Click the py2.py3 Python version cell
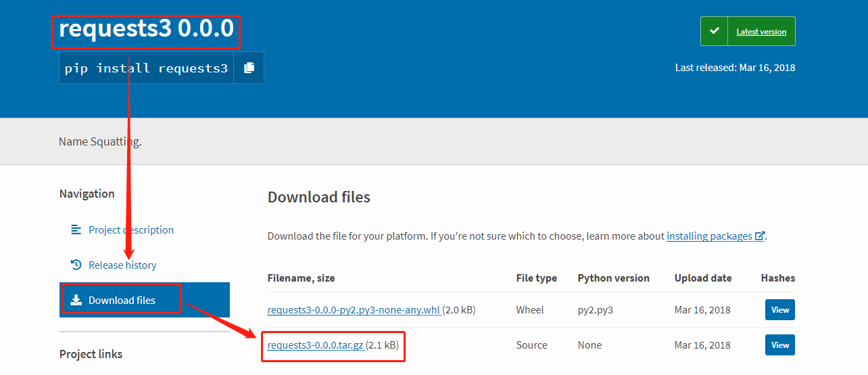 [x=594, y=310]
